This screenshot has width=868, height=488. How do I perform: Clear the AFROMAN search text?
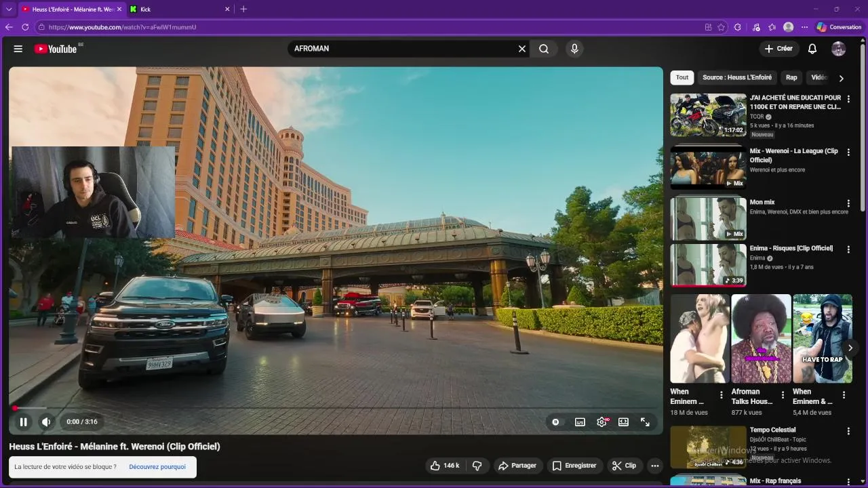coord(522,49)
